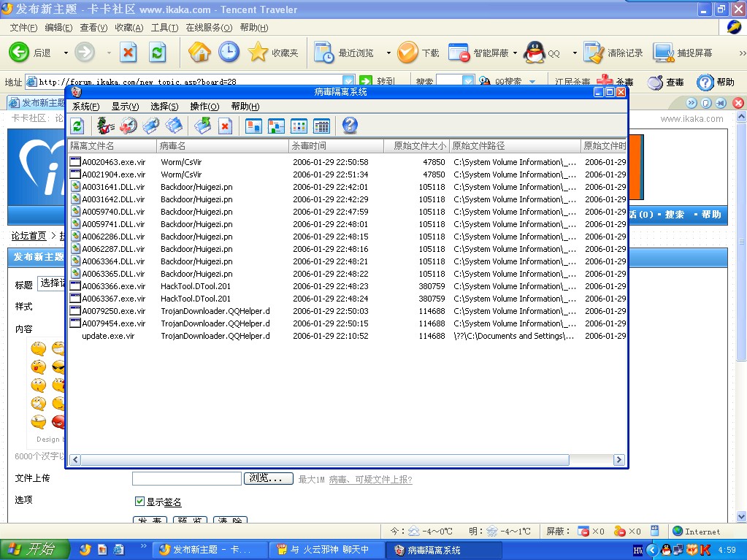Click the help question-mark icon in quarantine toolbar
Screen dimensions: 747x560
(x=349, y=126)
